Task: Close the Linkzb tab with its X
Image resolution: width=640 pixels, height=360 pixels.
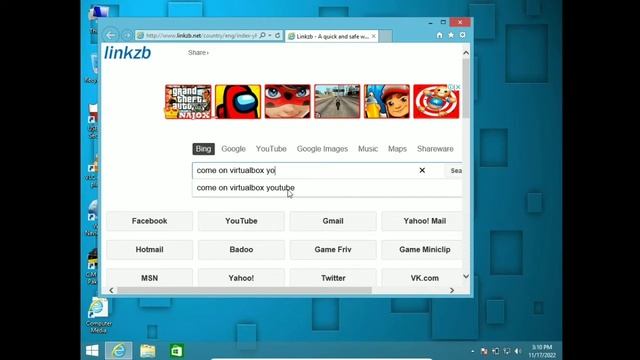Action: [373, 36]
